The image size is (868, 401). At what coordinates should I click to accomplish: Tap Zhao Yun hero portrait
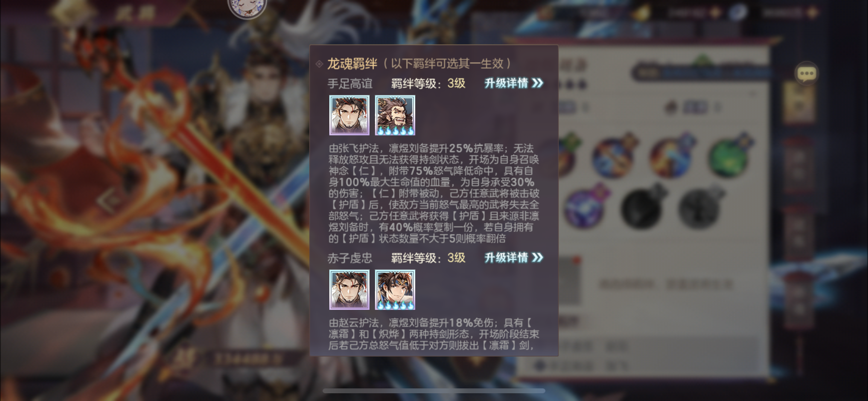[x=395, y=290]
